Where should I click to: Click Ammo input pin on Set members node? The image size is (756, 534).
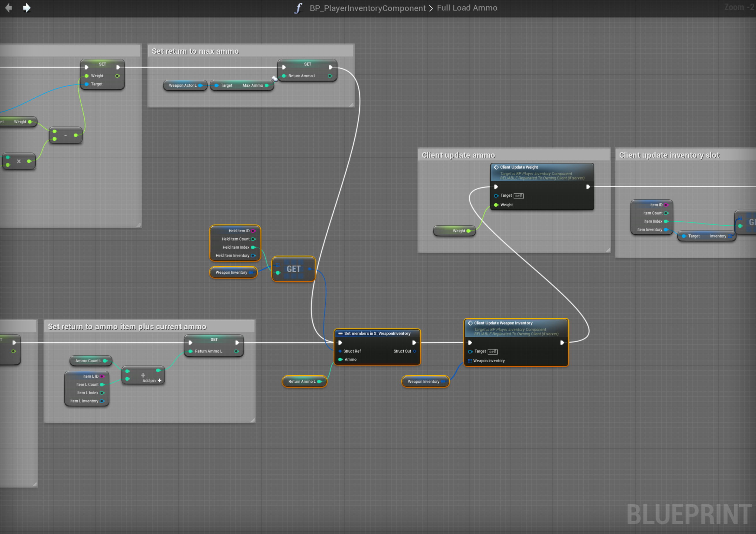(340, 359)
